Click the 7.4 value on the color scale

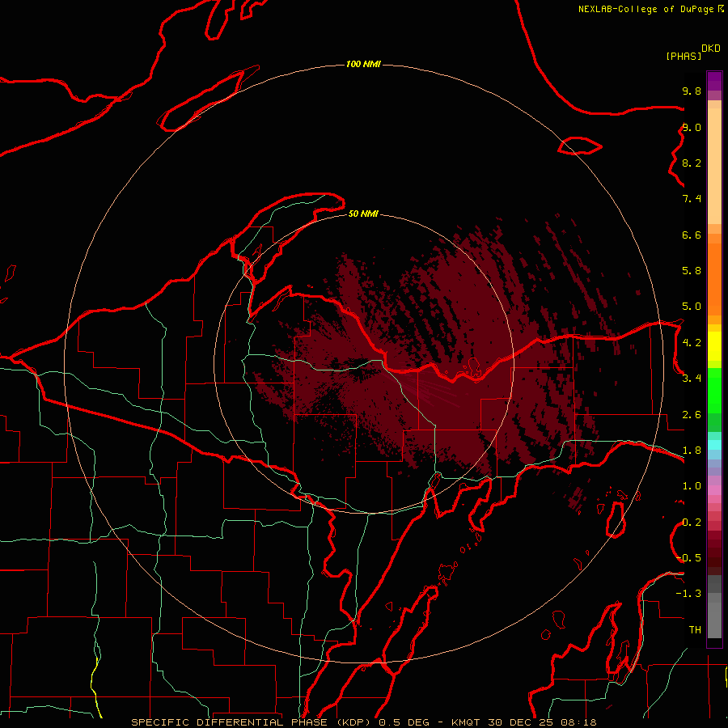point(692,199)
